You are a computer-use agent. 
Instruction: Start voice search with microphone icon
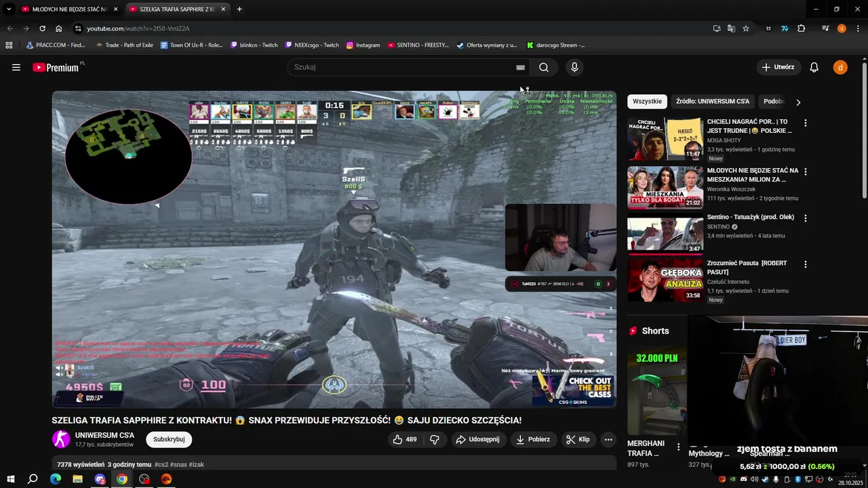[574, 67]
